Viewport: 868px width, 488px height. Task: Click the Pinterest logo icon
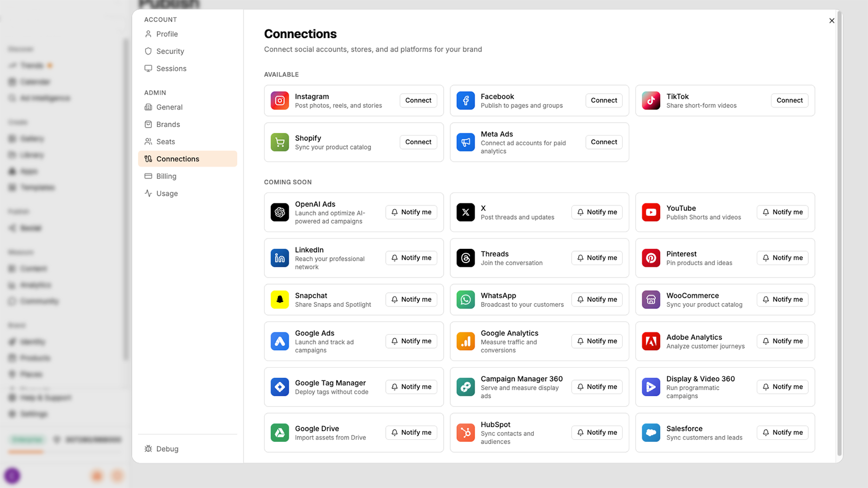pos(651,258)
